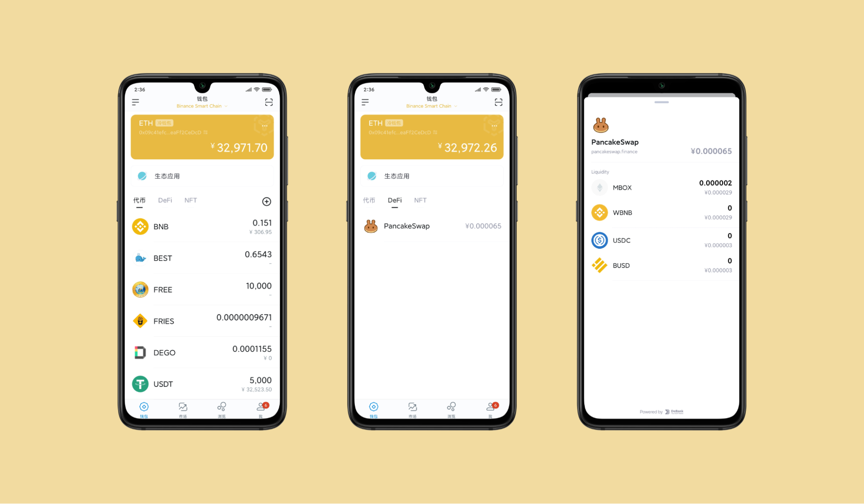Click the USDC token icon
This screenshot has width=864, height=504.
[600, 239]
